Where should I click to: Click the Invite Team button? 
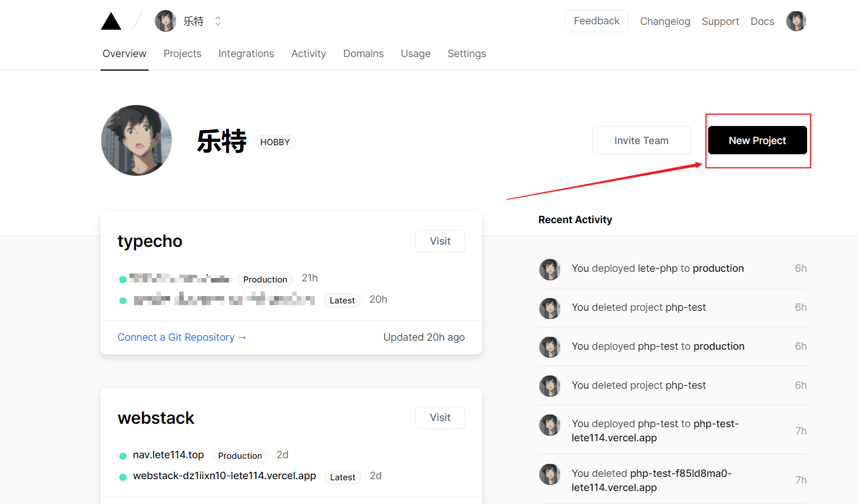tap(641, 141)
